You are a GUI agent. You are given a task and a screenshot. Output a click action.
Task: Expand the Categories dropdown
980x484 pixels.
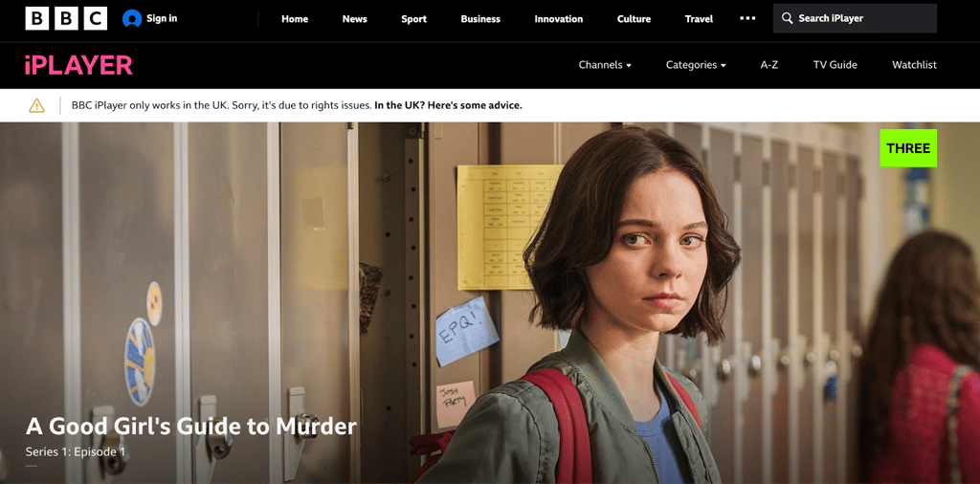pyautogui.click(x=696, y=65)
